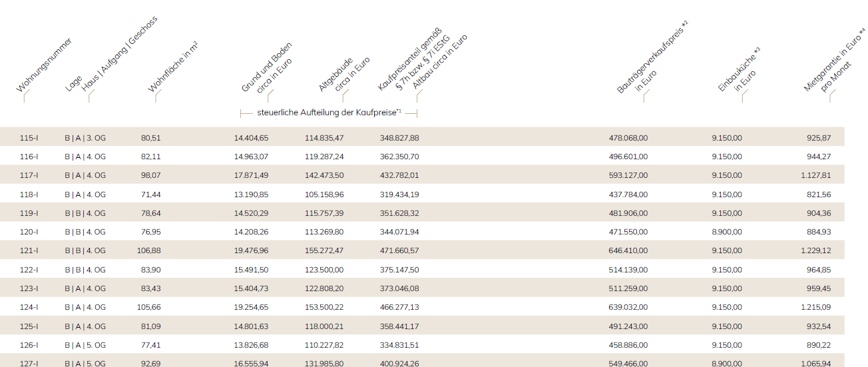Select the Grund und Boden column header
The width and height of the screenshot is (868, 367).
click(x=268, y=69)
